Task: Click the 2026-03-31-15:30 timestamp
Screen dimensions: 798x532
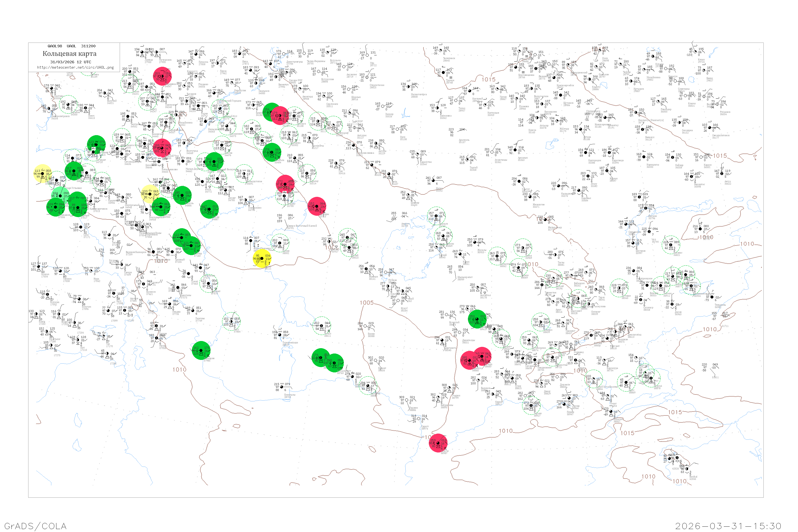Action: [729, 526]
